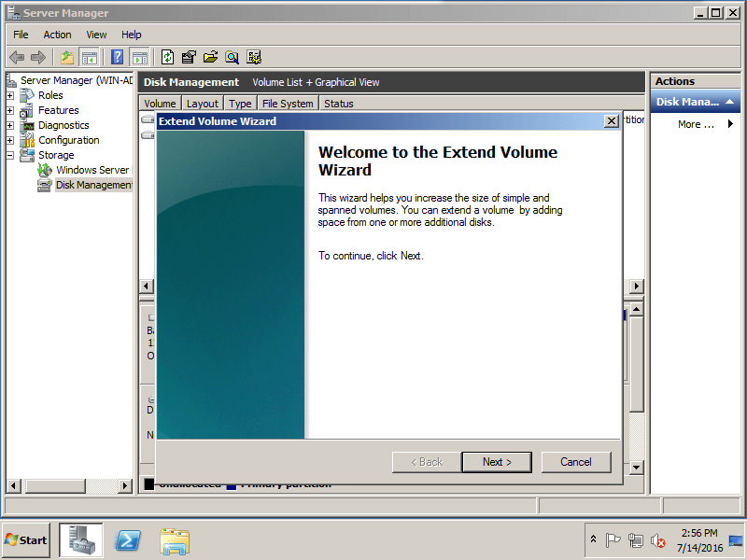Screen dimensions: 747x560
Task: Click the disabled Back wizard button
Action: click(427, 462)
